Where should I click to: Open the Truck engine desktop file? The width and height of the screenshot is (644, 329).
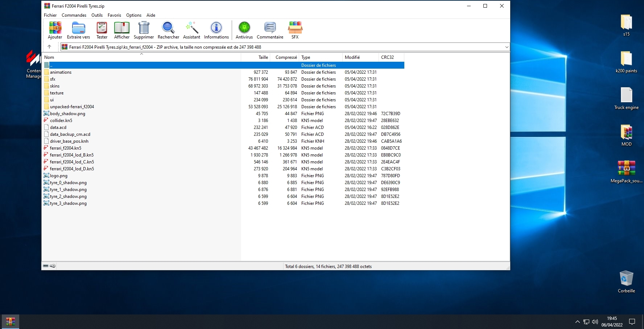[626, 98]
